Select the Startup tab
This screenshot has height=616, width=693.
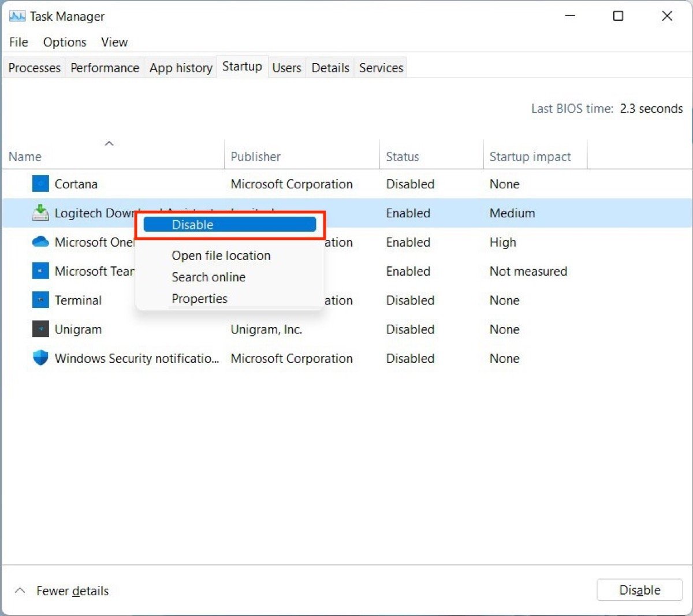point(242,66)
